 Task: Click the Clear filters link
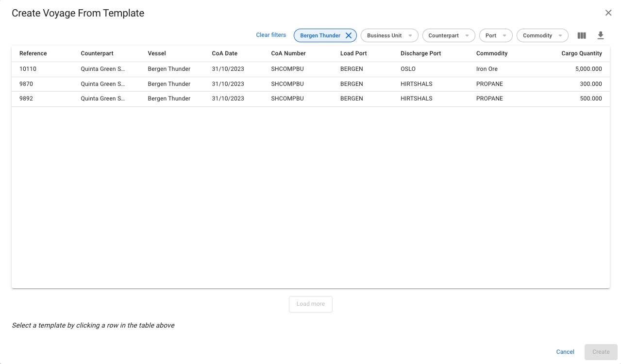271,35
